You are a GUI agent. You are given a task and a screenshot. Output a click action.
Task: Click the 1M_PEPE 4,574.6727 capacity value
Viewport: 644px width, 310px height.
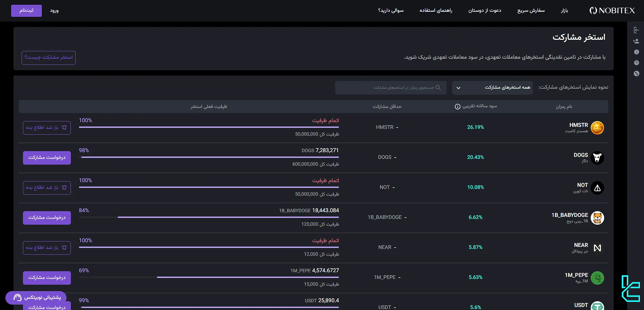click(x=315, y=271)
